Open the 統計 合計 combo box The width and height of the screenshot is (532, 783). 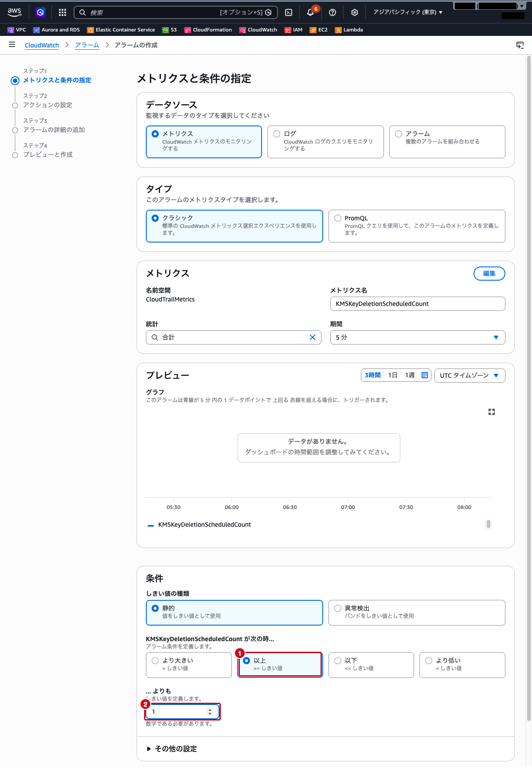[234, 337]
